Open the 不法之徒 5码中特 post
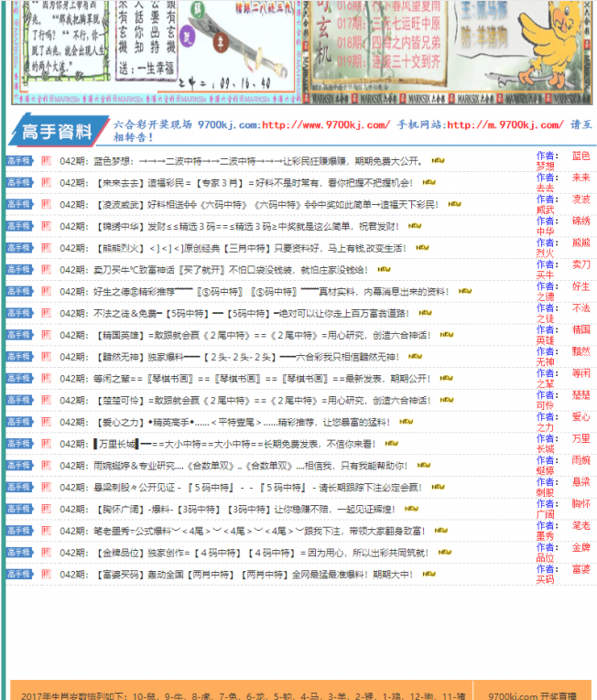The height and width of the screenshot is (700, 597). pos(234,314)
